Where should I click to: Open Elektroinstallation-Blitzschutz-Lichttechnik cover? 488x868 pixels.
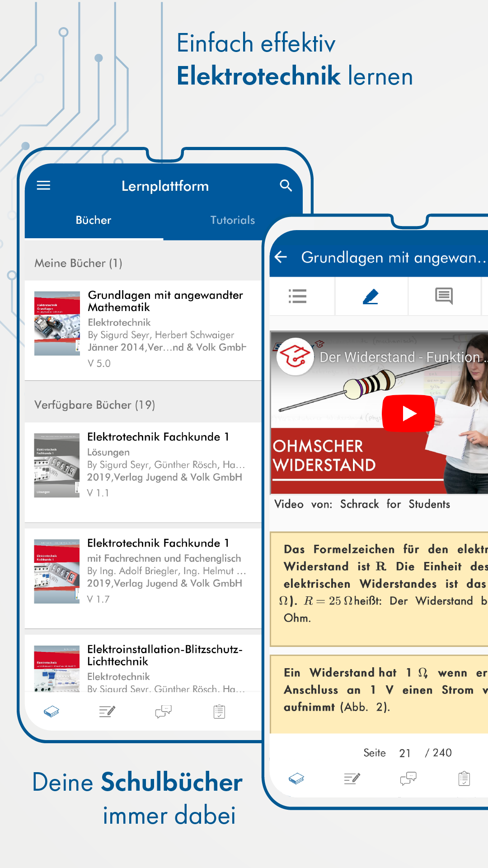(57, 669)
